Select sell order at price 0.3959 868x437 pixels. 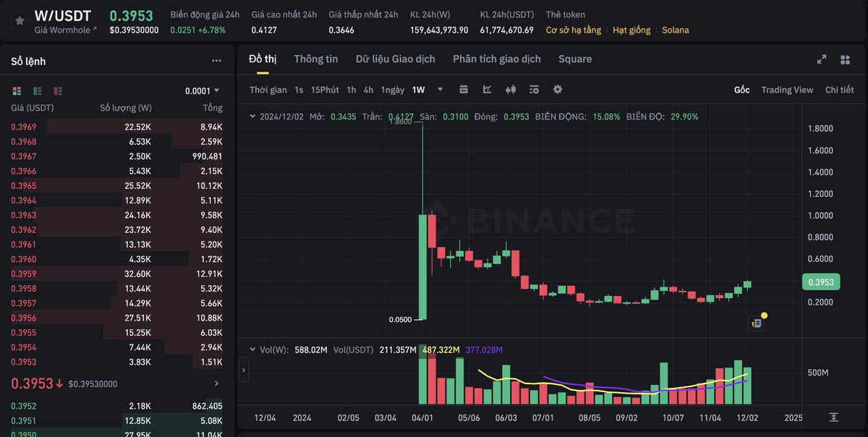pos(117,273)
